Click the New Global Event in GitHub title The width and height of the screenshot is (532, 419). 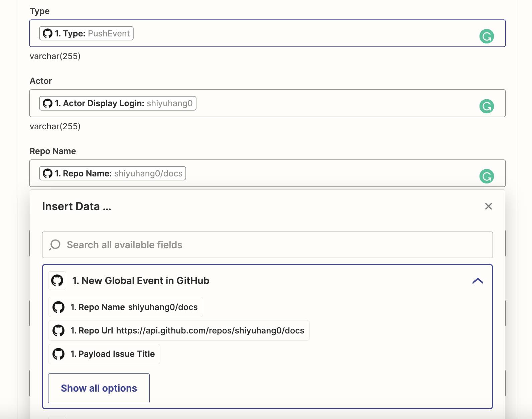(141, 281)
